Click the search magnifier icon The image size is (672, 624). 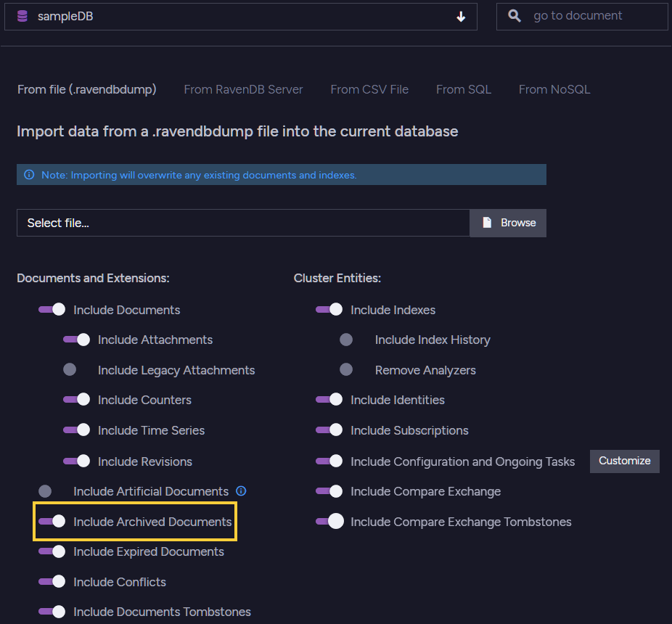point(515,16)
